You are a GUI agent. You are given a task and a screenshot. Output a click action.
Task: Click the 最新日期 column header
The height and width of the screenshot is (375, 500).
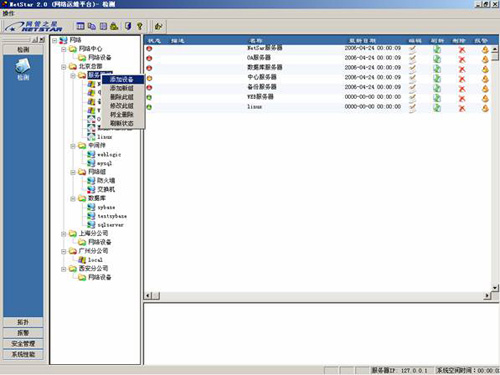point(362,41)
